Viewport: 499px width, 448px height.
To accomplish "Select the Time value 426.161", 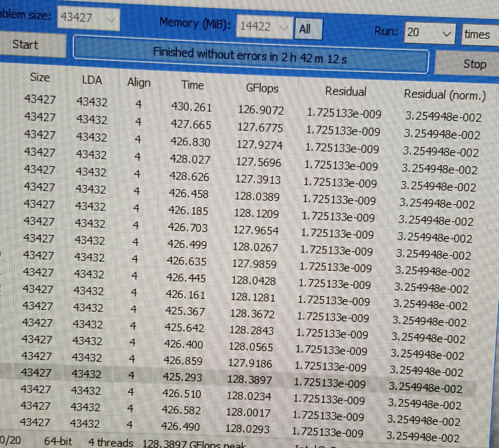I will 186,295.
